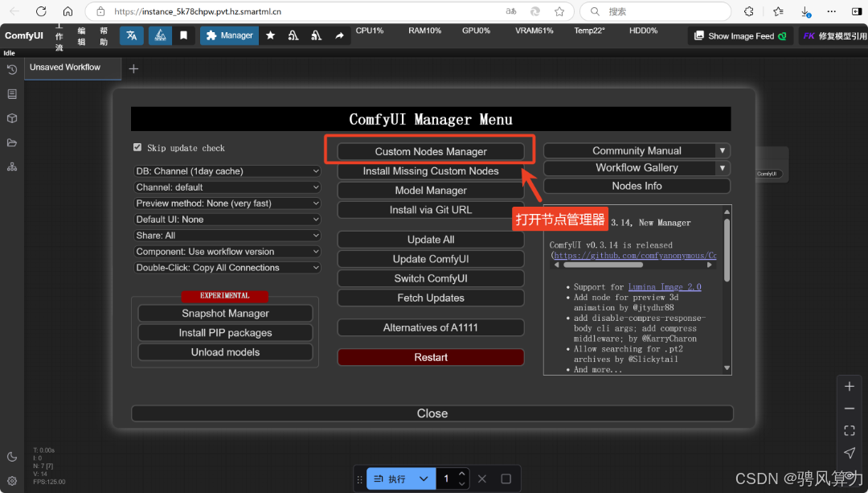The height and width of the screenshot is (493, 868).
Task: Open Double-Click: Copy All Connections dropdown
Action: pos(227,268)
